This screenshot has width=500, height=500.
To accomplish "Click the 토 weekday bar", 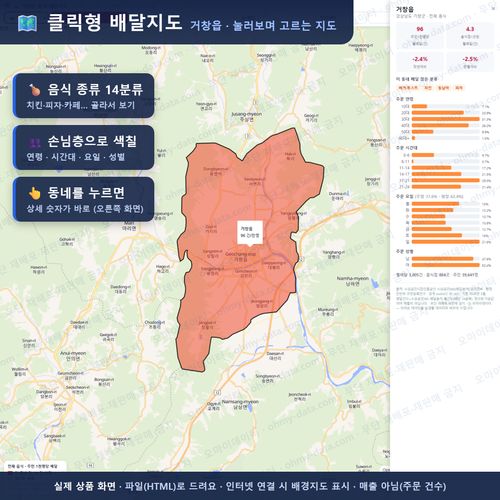I will pos(437,235).
